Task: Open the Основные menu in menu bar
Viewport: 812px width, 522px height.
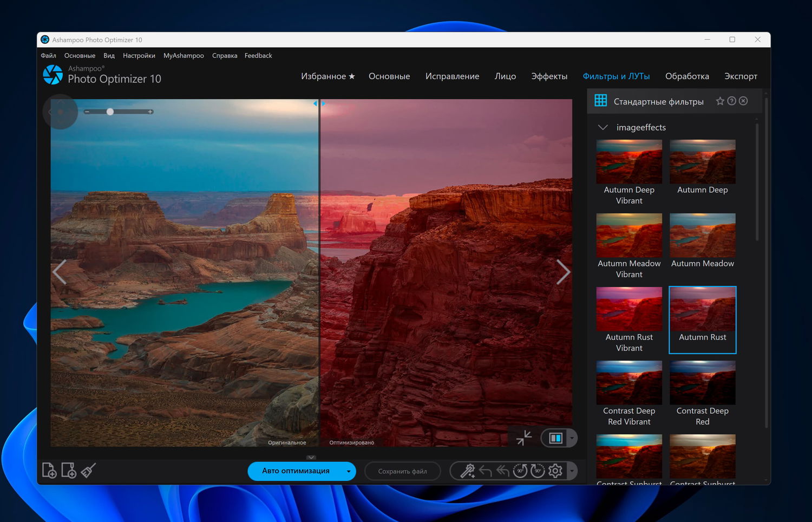Action: (80, 56)
